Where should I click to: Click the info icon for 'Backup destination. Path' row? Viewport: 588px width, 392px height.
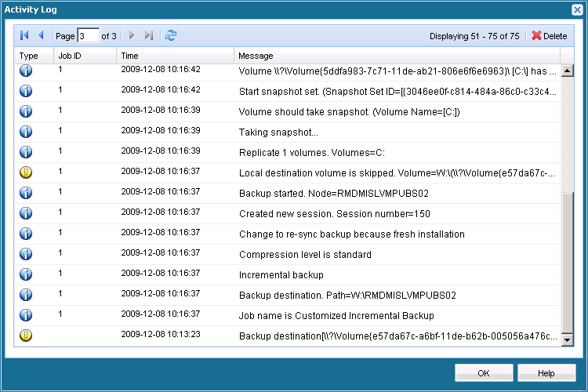[26, 295]
